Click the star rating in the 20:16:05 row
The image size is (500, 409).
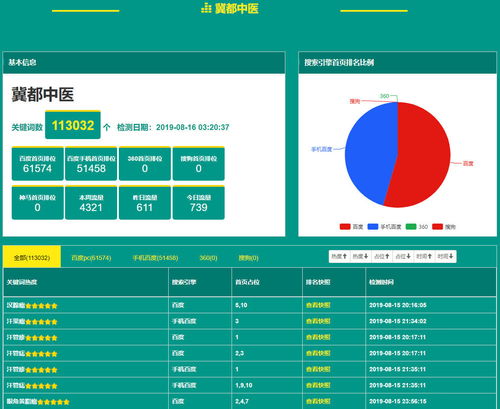pyautogui.click(x=41, y=306)
